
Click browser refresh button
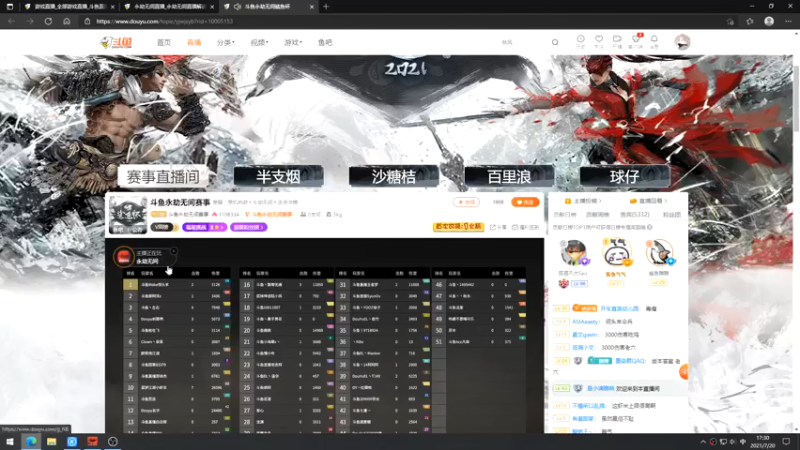click(48, 21)
